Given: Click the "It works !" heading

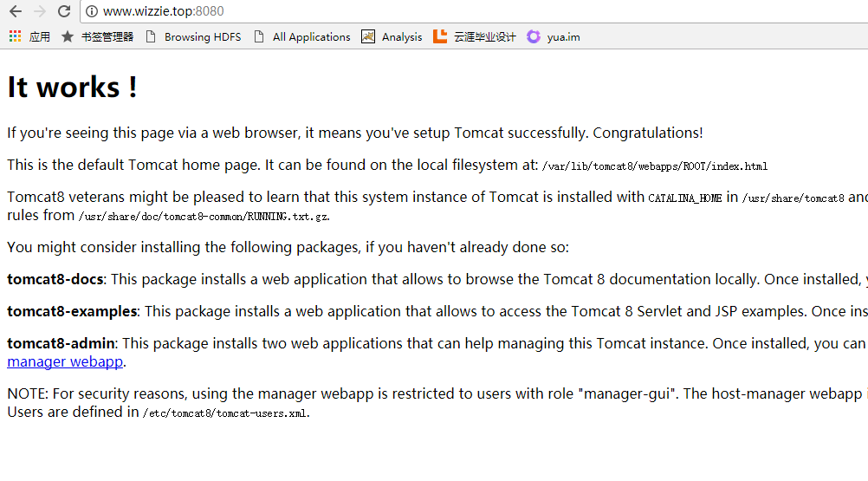Looking at the screenshot, I should click(72, 88).
